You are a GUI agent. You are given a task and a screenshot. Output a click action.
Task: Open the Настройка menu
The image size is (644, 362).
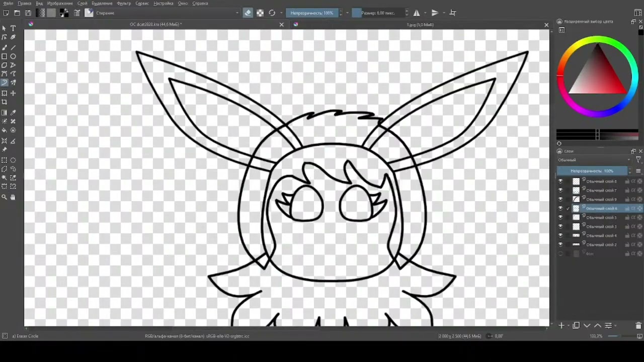point(164,3)
